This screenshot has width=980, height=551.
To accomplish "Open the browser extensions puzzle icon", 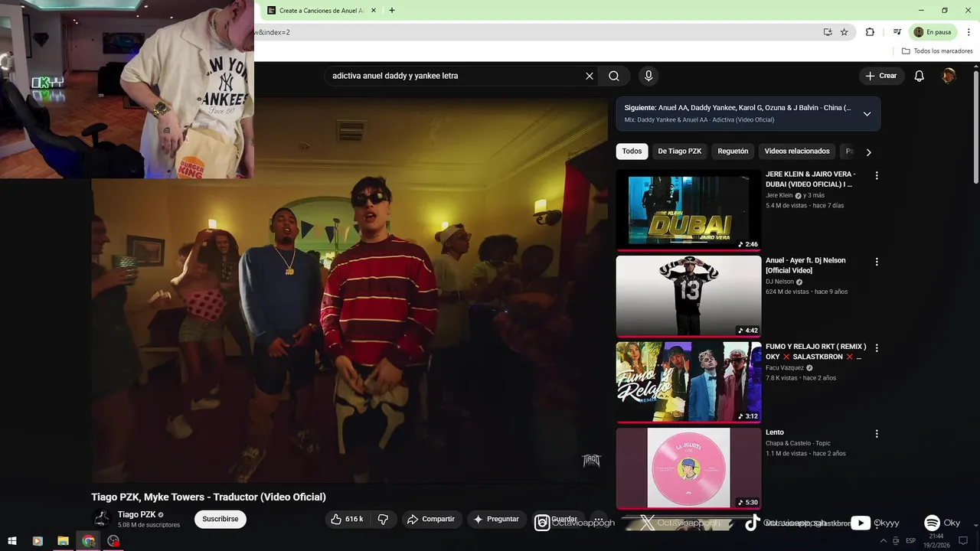I will (x=870, y=32).
